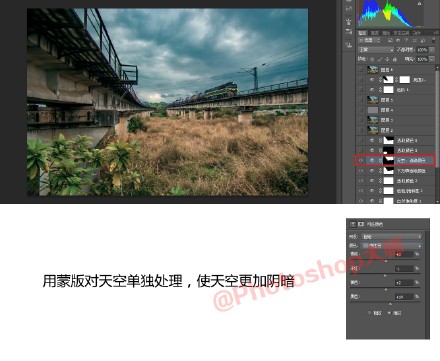Switch to the 动作 (Actions) tab
This screenshot has width=440, height=361.
click(417, 33)
